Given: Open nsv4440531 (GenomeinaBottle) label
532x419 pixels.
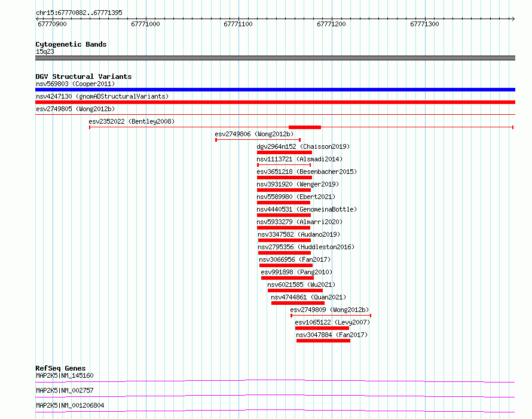Looking at the screenshot, I should tap(307, 209).
